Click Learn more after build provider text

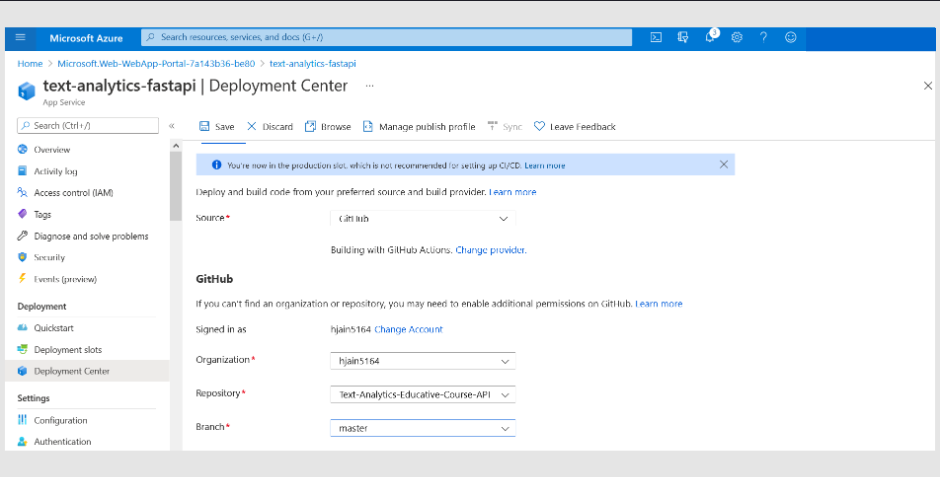[513, 192]
